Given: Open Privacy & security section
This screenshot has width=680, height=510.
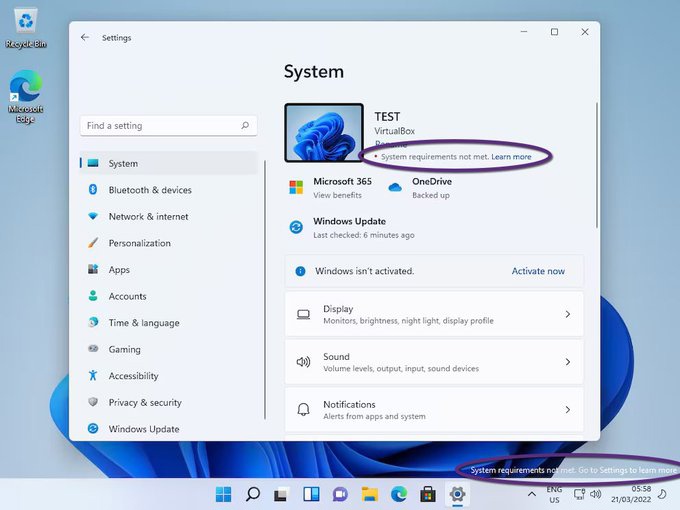Looking at the screenshot, I should coord(145,402).
